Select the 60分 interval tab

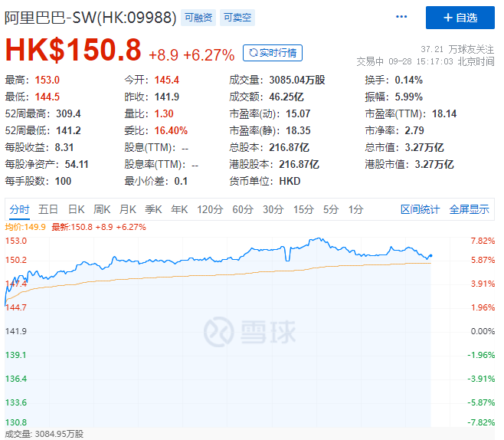coord(242,209)
